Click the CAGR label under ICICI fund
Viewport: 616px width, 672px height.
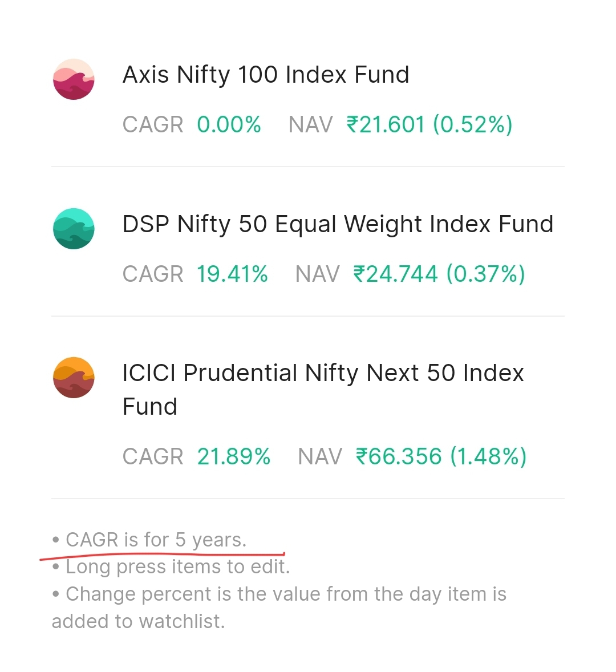tap(153, 456)
